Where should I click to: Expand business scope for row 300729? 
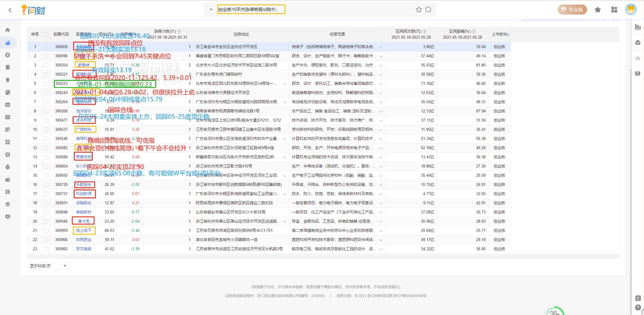(381, 185)
